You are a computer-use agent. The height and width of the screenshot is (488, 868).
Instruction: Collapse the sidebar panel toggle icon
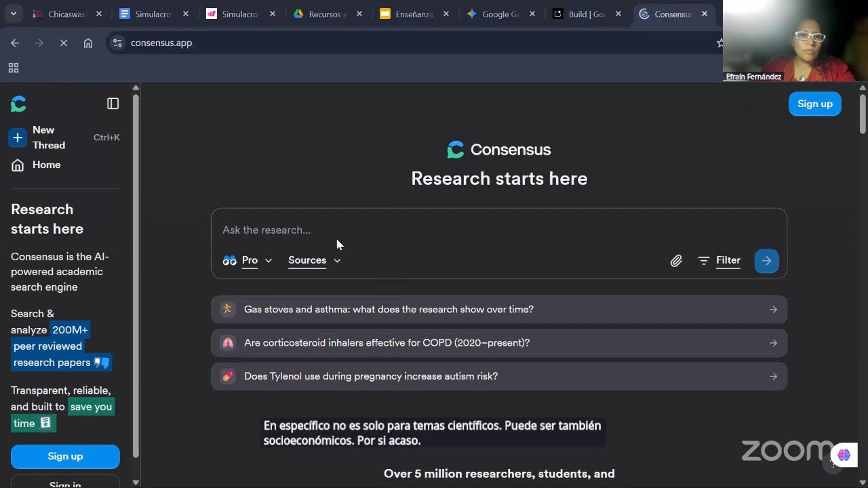coord(113,104)
